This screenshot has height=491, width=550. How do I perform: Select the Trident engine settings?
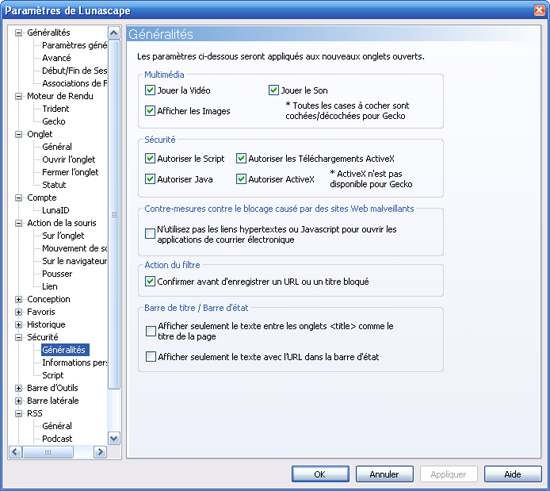click(55, 109)
